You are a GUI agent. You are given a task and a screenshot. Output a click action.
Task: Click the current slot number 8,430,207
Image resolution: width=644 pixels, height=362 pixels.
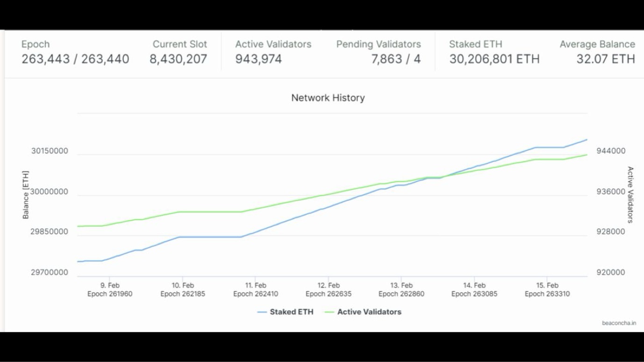[178, 59]
